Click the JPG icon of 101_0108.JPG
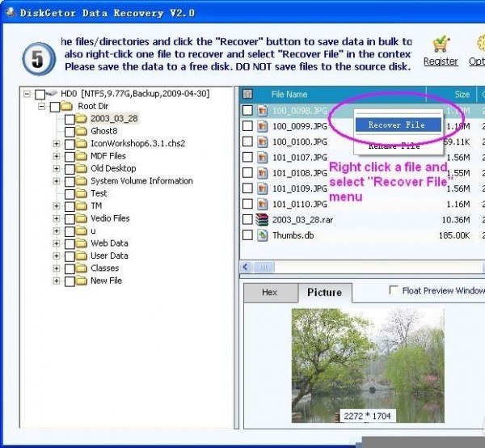This screenshot has width=485, height=448. [262, 172]
